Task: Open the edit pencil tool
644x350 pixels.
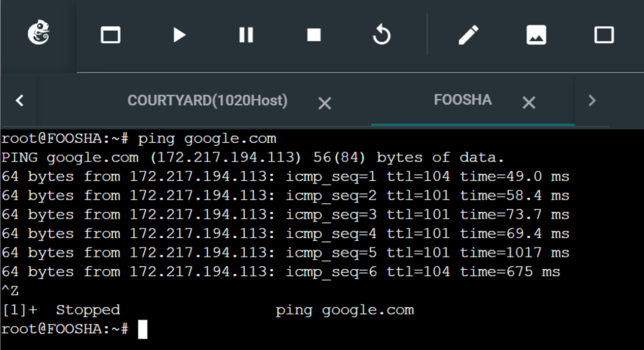Action: (468, 34)
